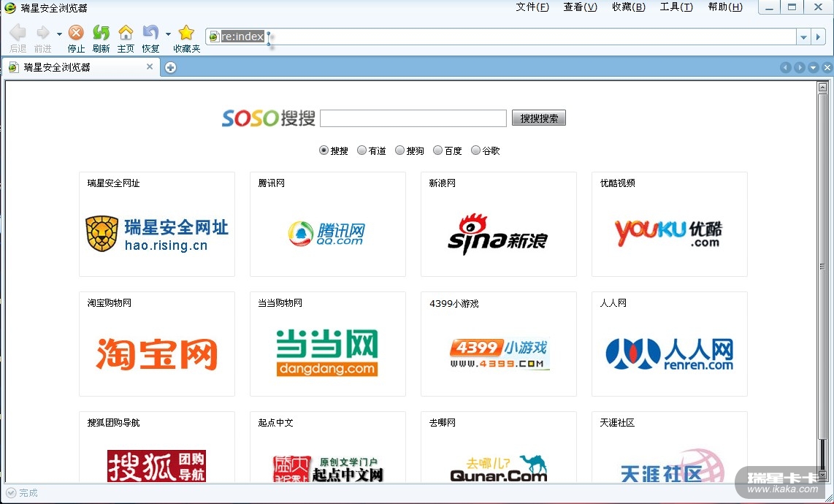Select the 百度 search engine radio button

tap(437, 150)
